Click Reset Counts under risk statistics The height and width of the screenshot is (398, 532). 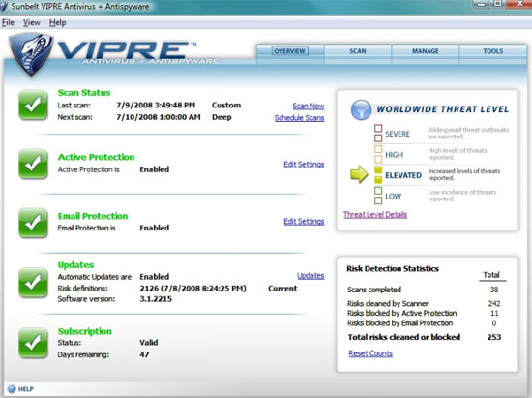point(370,353)
